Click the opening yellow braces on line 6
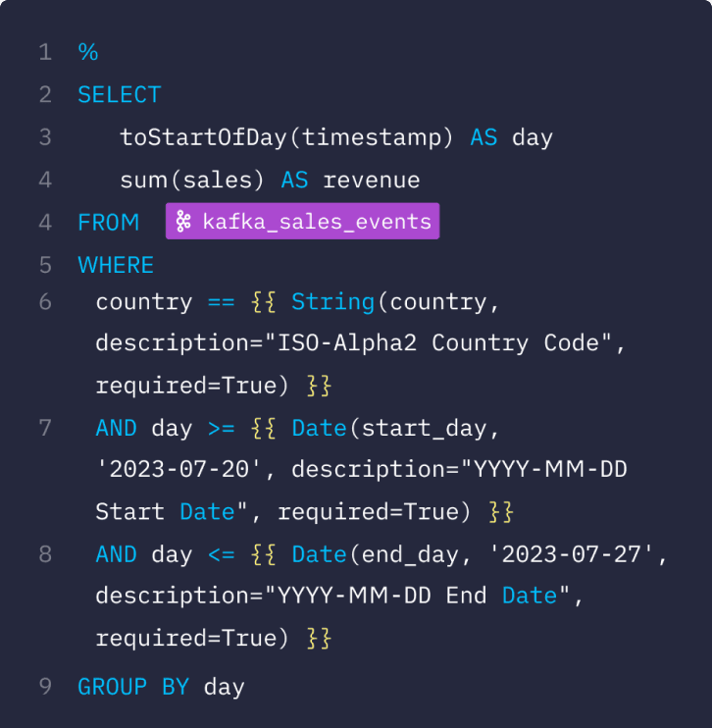 [x=263, y=302]
